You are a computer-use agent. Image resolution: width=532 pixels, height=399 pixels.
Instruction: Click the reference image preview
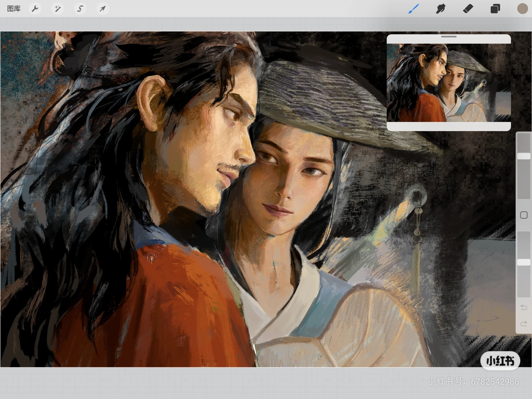point(449,83)
